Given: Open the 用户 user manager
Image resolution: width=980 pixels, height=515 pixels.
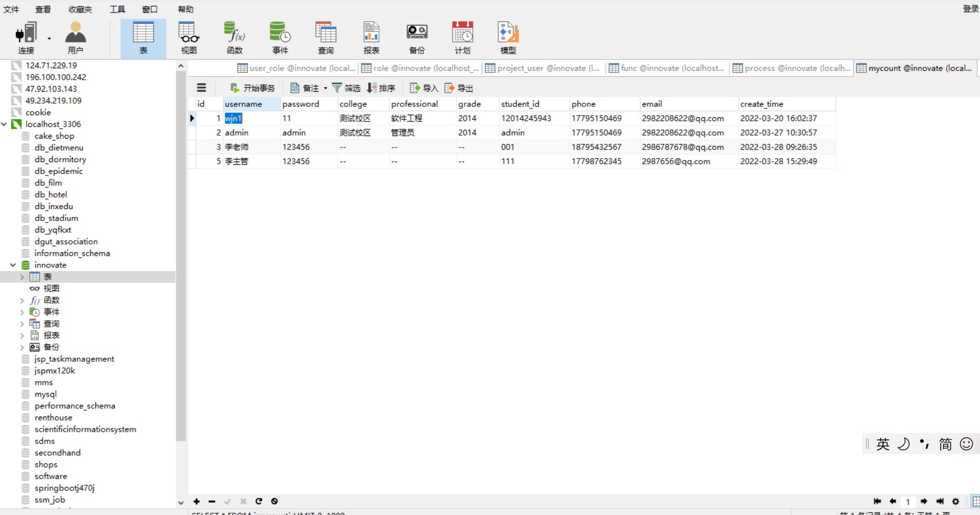Looking at the screenshot, I should 76,38.
